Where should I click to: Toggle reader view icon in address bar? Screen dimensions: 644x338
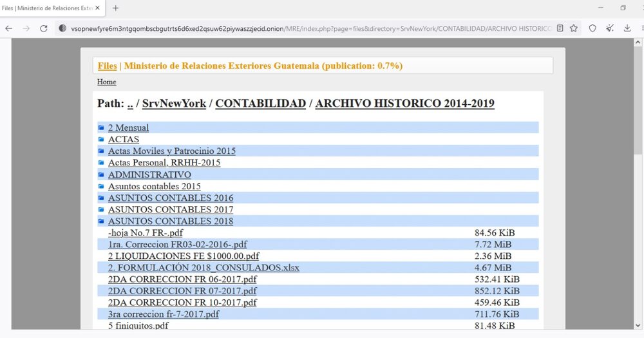pos(560,28)
